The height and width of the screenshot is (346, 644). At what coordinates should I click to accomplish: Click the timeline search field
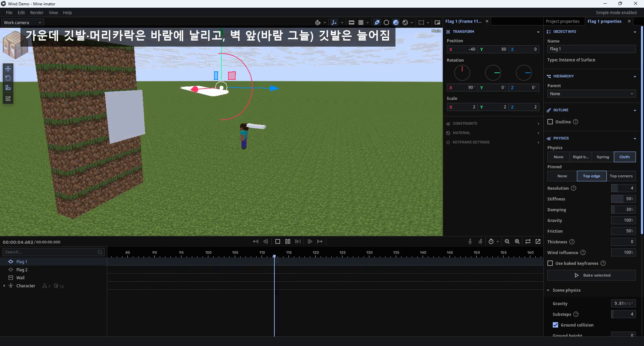pos(54,252)
